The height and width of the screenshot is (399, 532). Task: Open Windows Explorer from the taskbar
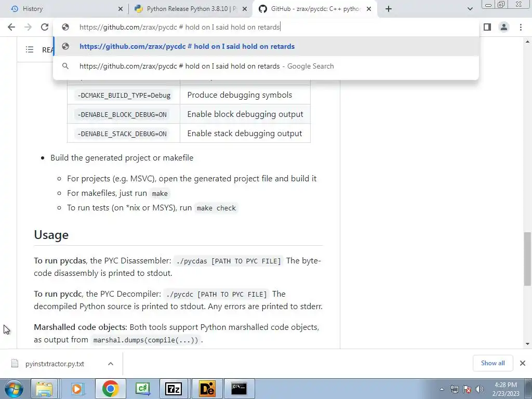click(x=45, y=389)
